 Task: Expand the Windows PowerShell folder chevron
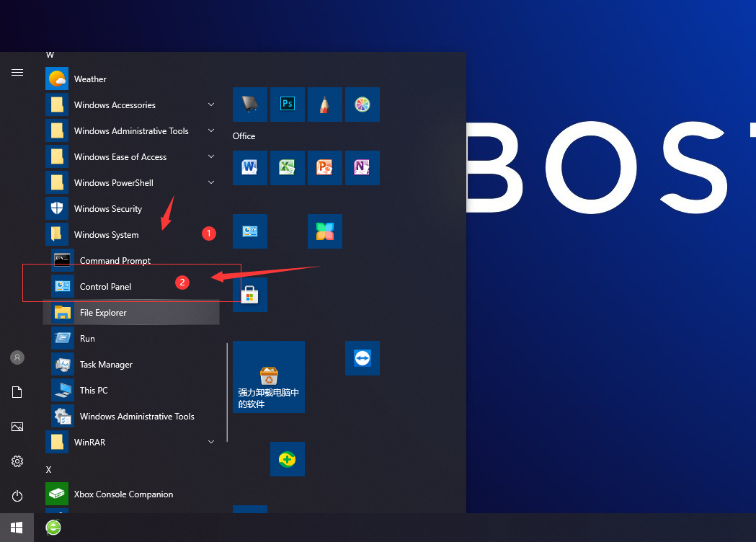point(210,183)
